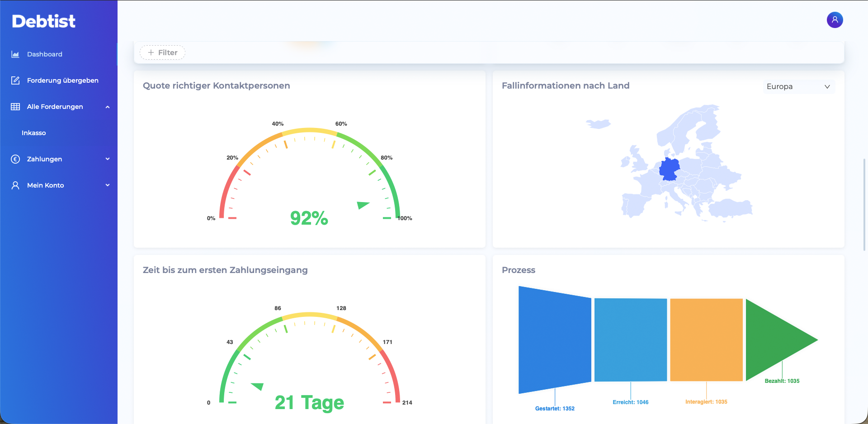Screen dimensions: 868x424
Task: Click the Mein Konto person icon
Action: 15,185
